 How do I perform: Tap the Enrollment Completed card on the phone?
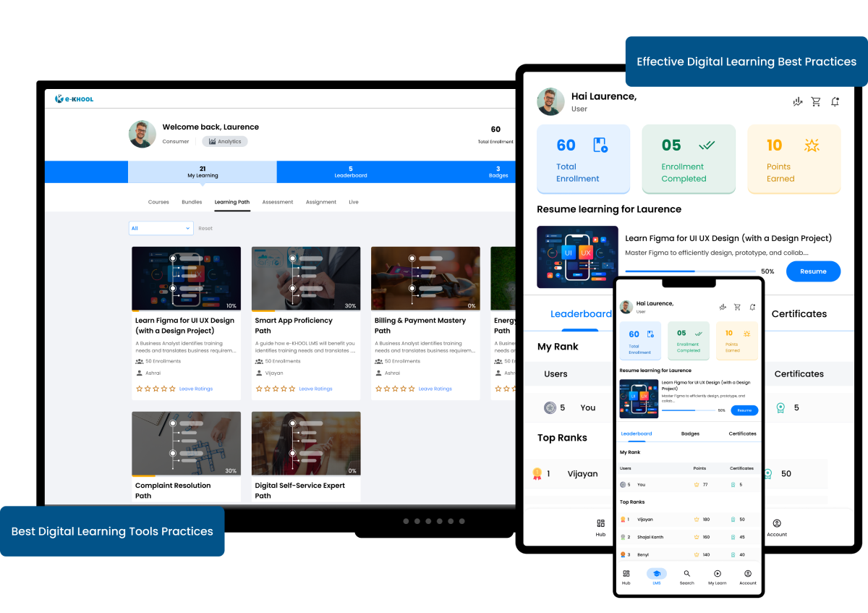[x=689, y=340]
